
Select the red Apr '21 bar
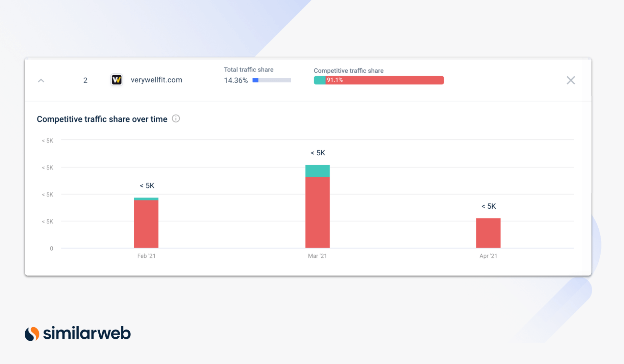(488, 233)
